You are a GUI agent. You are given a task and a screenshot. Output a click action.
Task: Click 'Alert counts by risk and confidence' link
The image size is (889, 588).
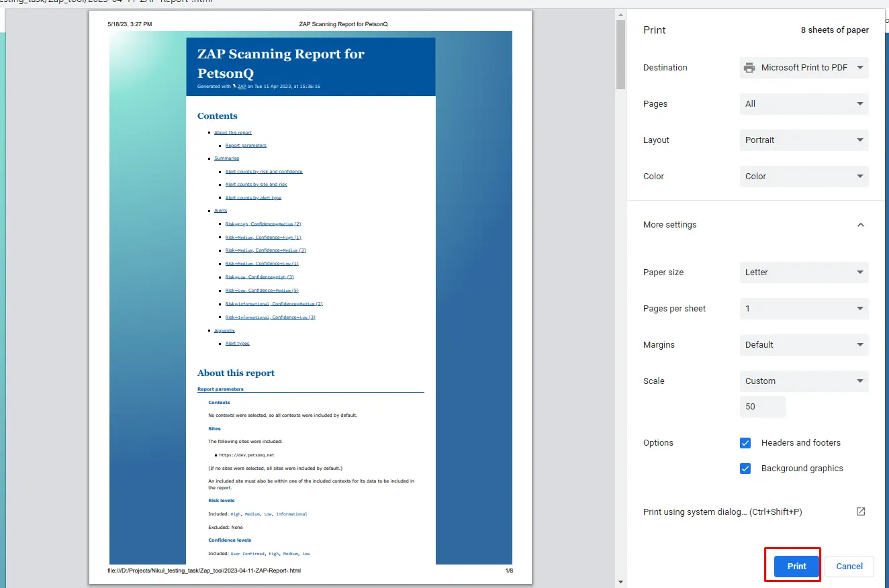coord(264,172)
